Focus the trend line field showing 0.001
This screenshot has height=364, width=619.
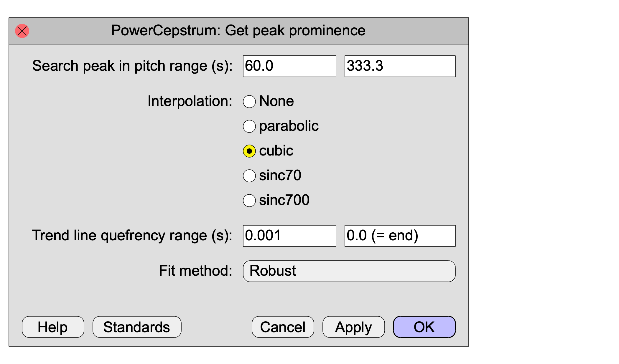point(289,236)
